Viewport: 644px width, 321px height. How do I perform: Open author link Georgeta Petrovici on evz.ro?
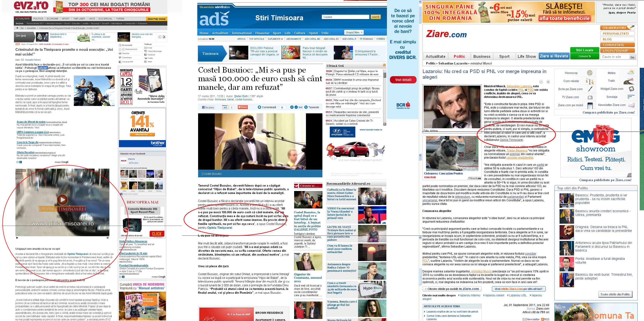pyautogui.click(x=33, y=60)
